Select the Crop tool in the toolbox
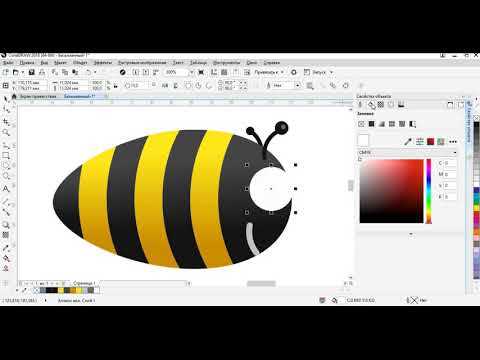 6,122
